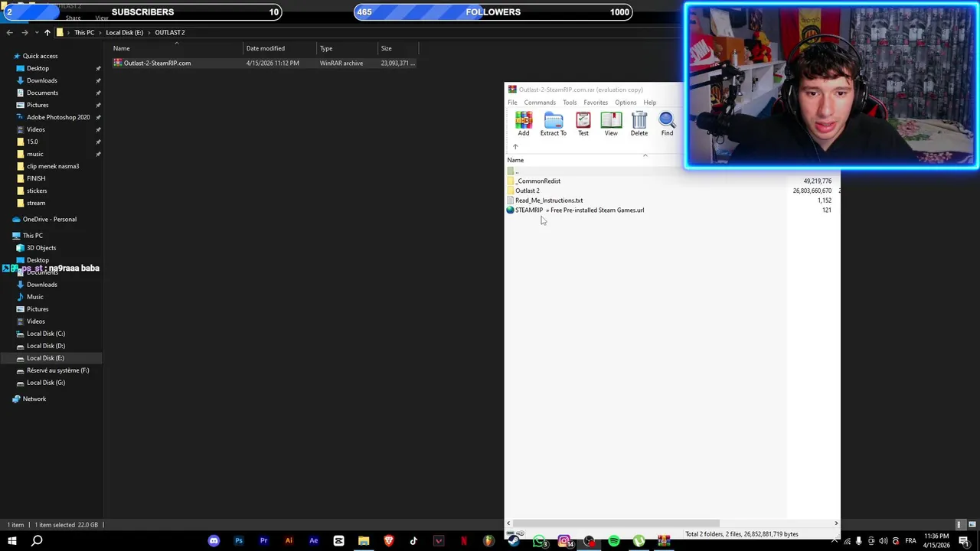This screenshot has height=551, width=980.
Task: Sort archive list by Name column
Action: point(515,160)
